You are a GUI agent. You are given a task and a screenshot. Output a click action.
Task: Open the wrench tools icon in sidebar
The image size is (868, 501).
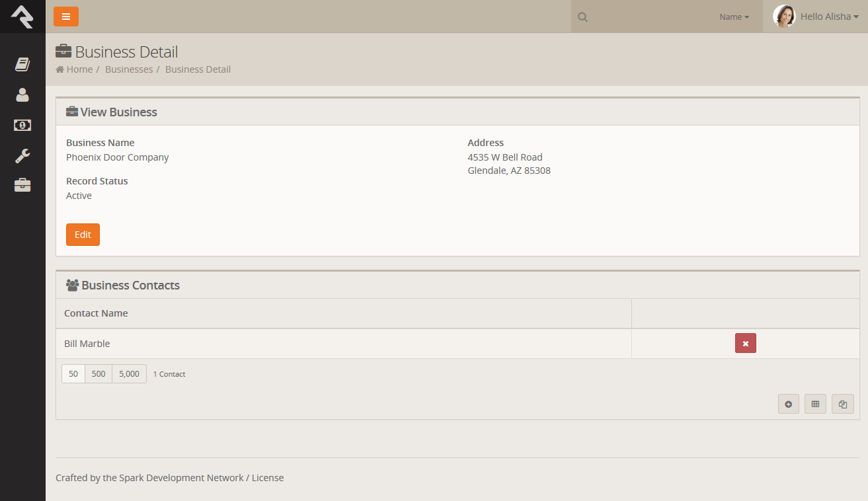click(x=22, y=156)
